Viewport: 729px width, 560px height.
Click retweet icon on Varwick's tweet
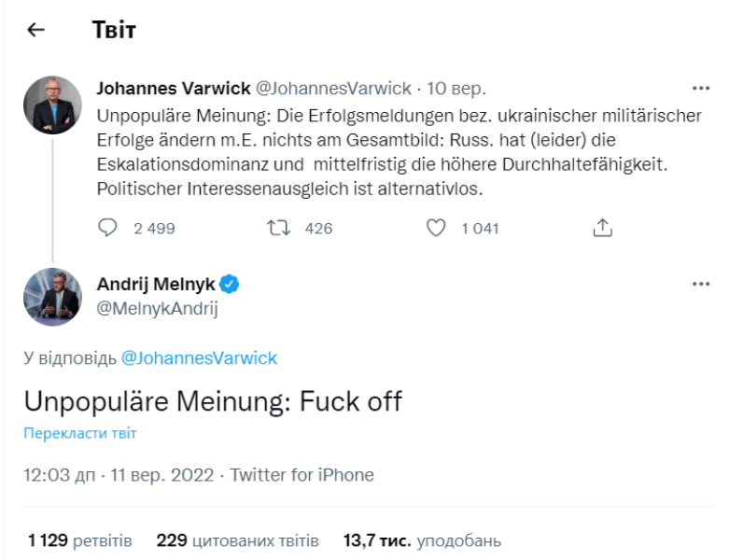278,228
